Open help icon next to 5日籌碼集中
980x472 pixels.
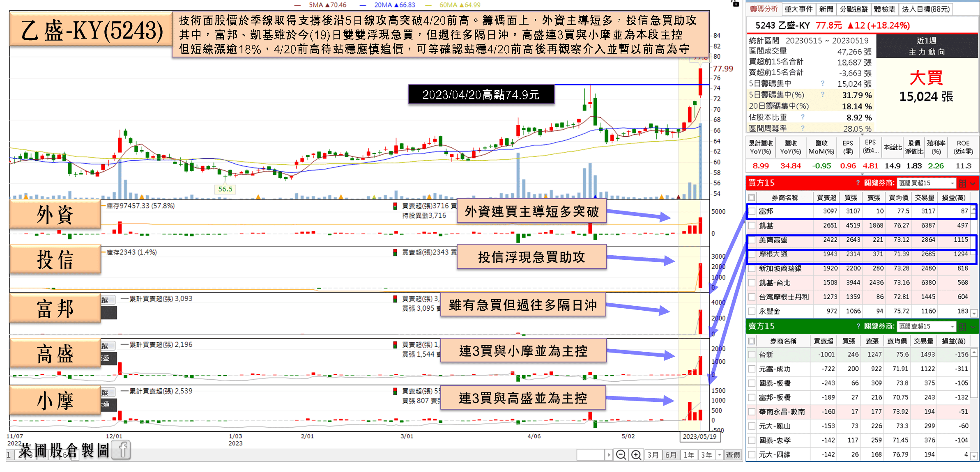822,83
